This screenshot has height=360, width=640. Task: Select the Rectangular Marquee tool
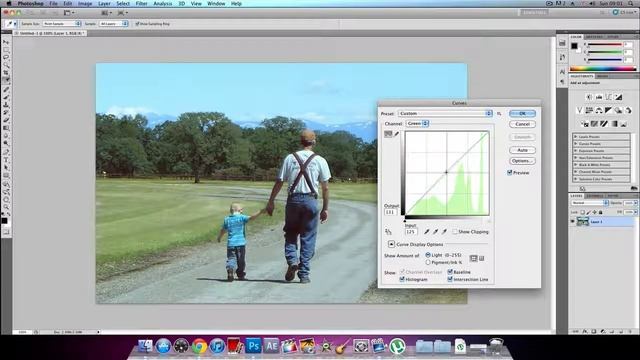[6, 49]
